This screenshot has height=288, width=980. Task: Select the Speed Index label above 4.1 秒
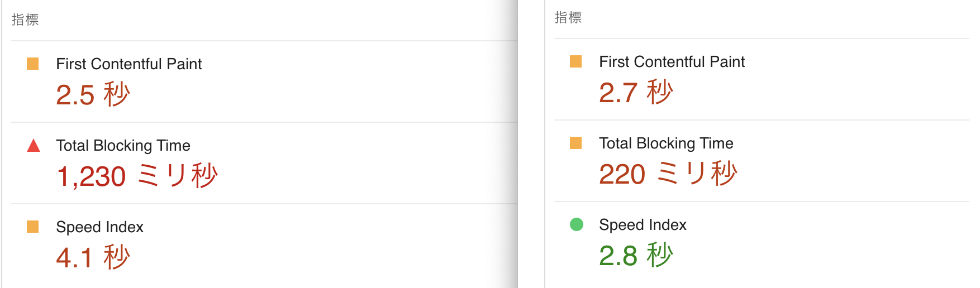(99, 227)
